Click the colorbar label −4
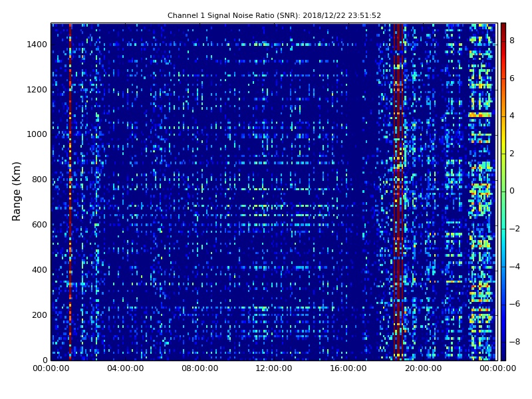 tap(515, 267)
